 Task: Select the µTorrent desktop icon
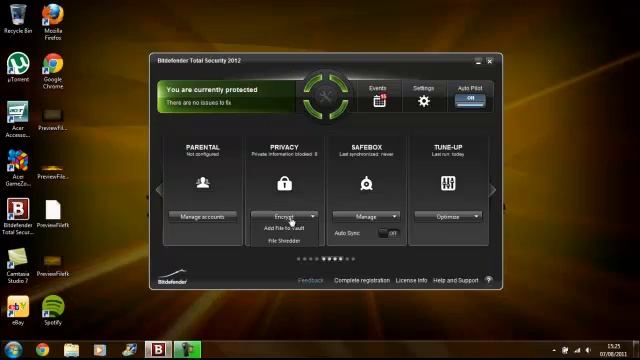coord(18,67)
